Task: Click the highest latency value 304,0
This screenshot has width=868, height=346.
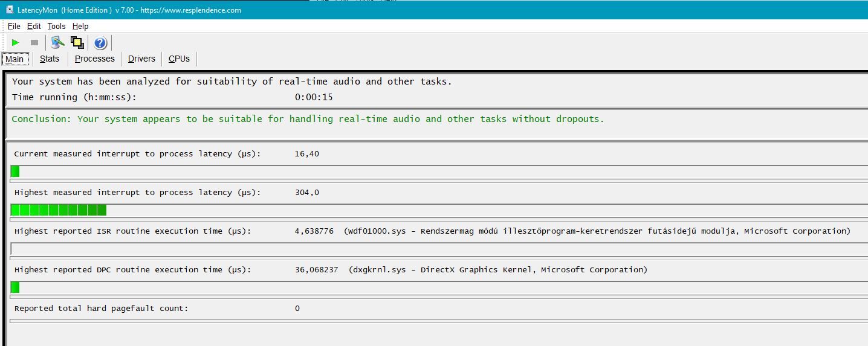Action: [x=307, y=193]
